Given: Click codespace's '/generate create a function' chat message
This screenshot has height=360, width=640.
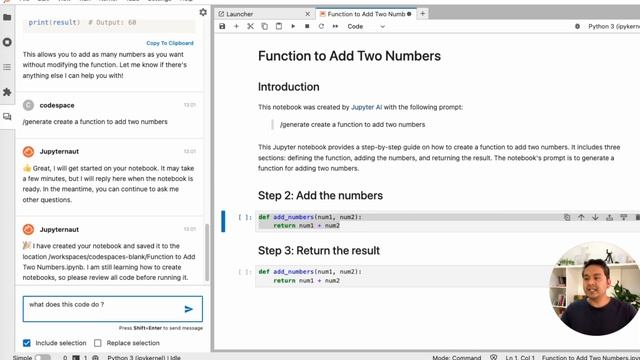Looking at the screenshot, I should (x=95, y=122).
